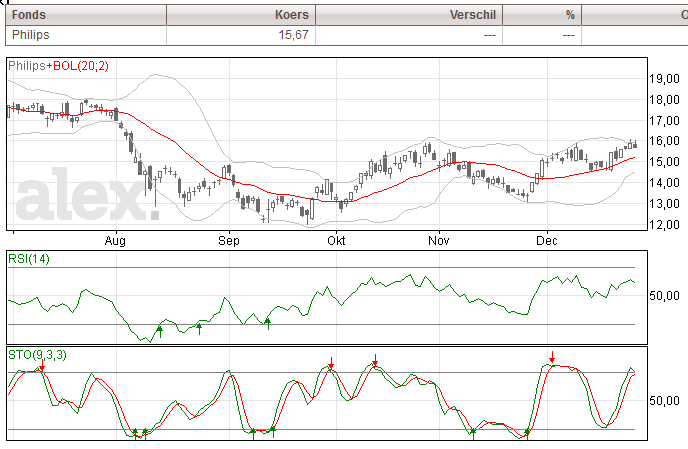
Task: Click the Philips chart title label
Action: [x=26, y=66]
